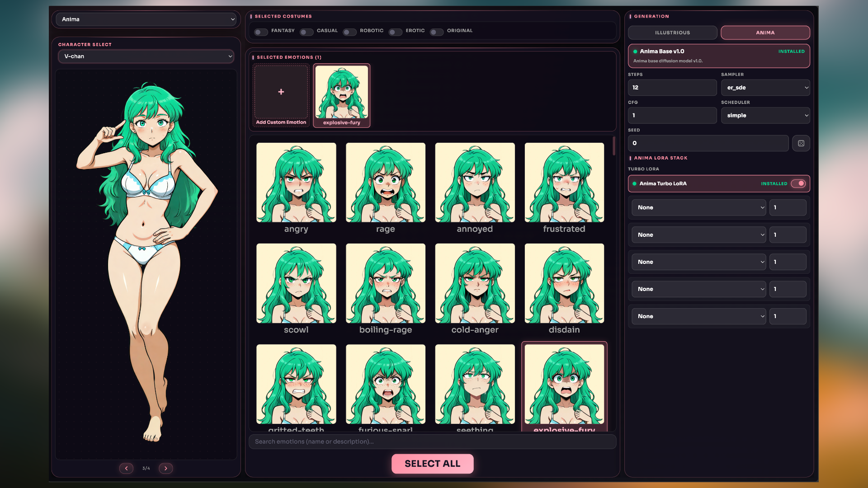Open the V-chan character select dropdown

pos(146,56)
